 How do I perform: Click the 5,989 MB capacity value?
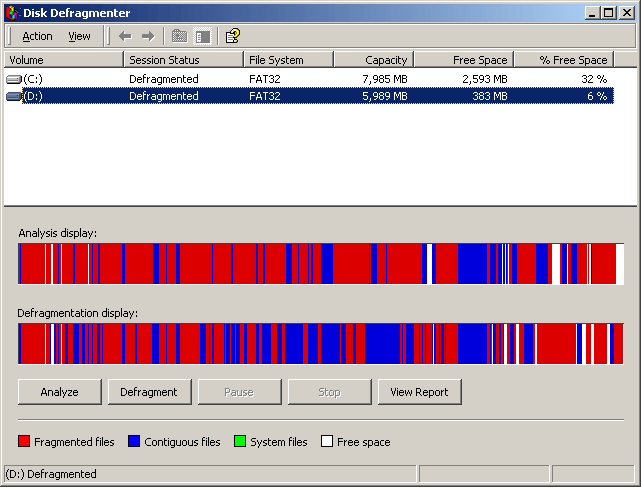(385, 96)
